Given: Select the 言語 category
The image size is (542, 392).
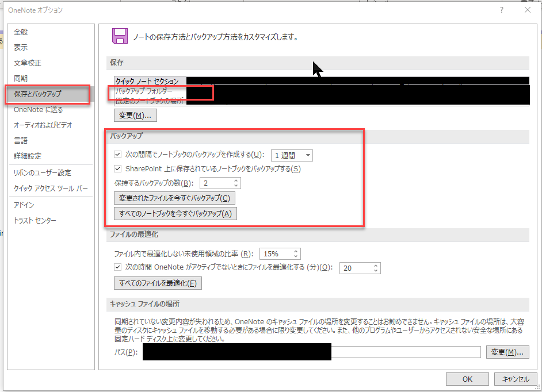Looking at the screenshot, I should click(21, 141).
